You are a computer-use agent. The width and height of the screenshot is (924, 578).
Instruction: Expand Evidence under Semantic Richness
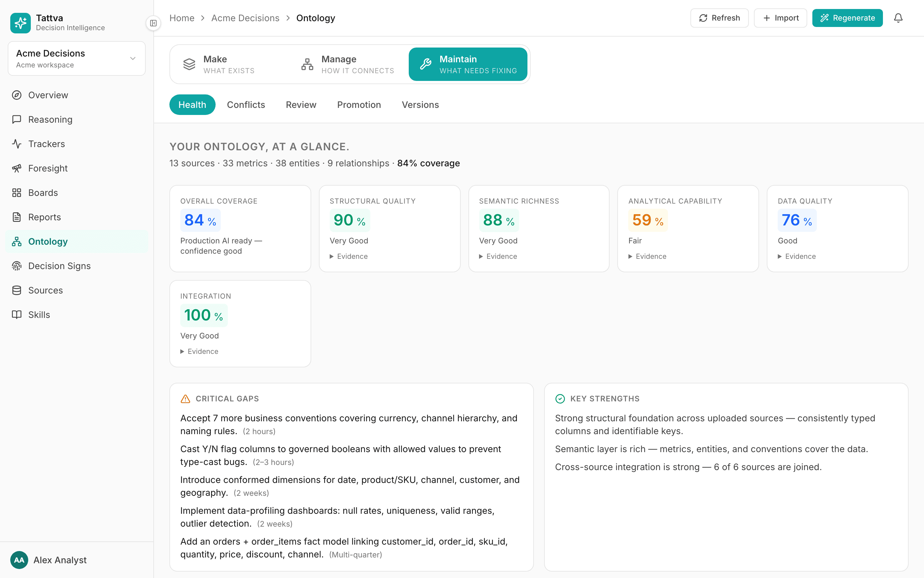pos(498,257)
